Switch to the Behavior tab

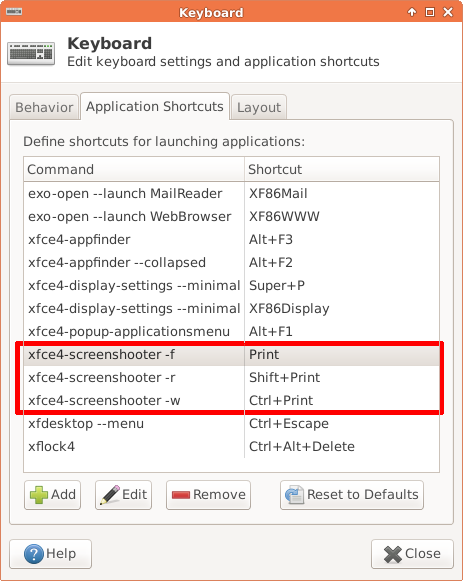coord(44,107)
